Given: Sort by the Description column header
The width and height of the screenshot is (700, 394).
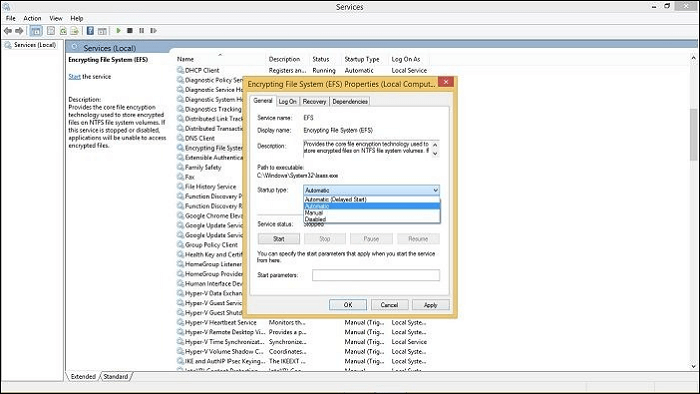Looking at the screenshot, I should (x=284, y=59).
